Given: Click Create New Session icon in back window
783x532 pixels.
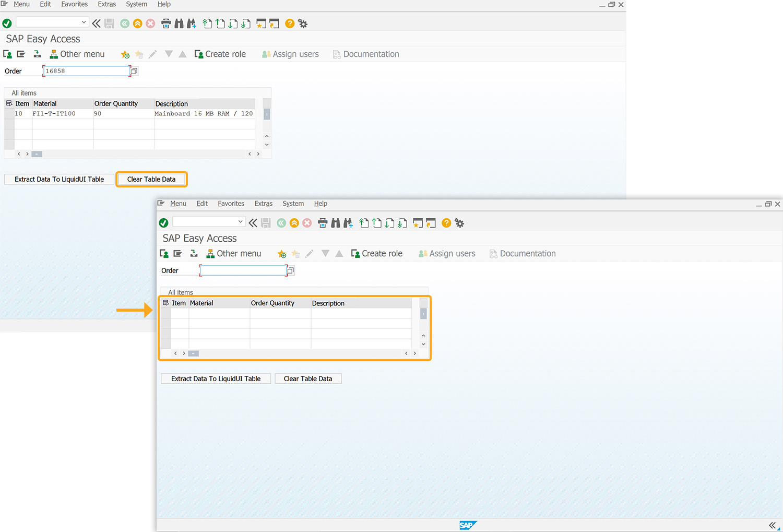Looking at the screenshot, I should tap(262, 23).
